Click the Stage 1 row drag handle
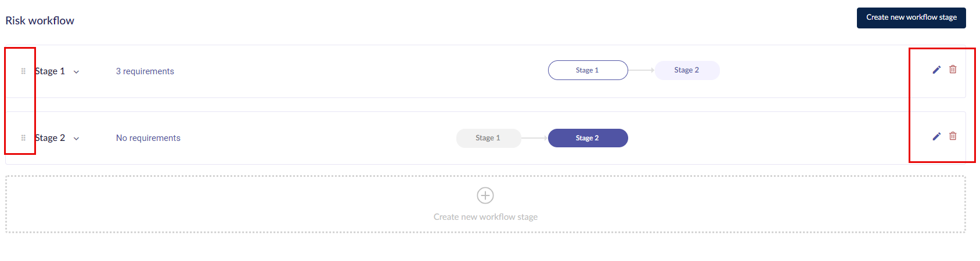This screenshot has width=980, height=261. [x=23, y=71]
